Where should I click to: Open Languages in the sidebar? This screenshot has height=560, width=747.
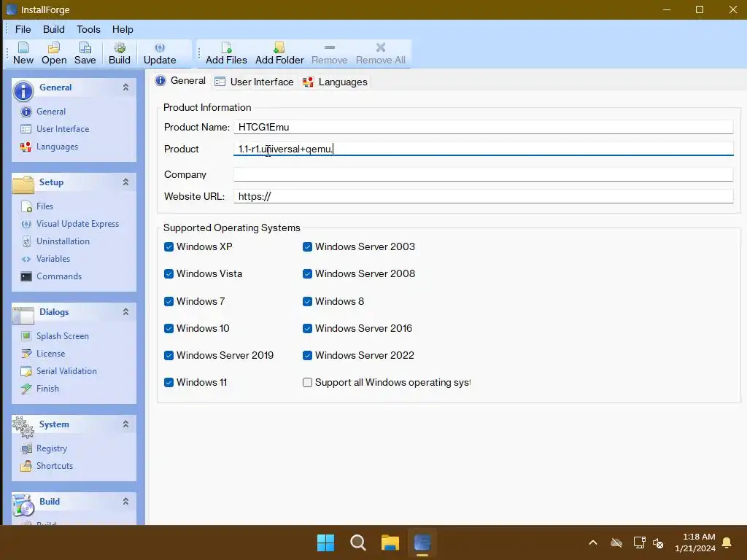(57, 147)
